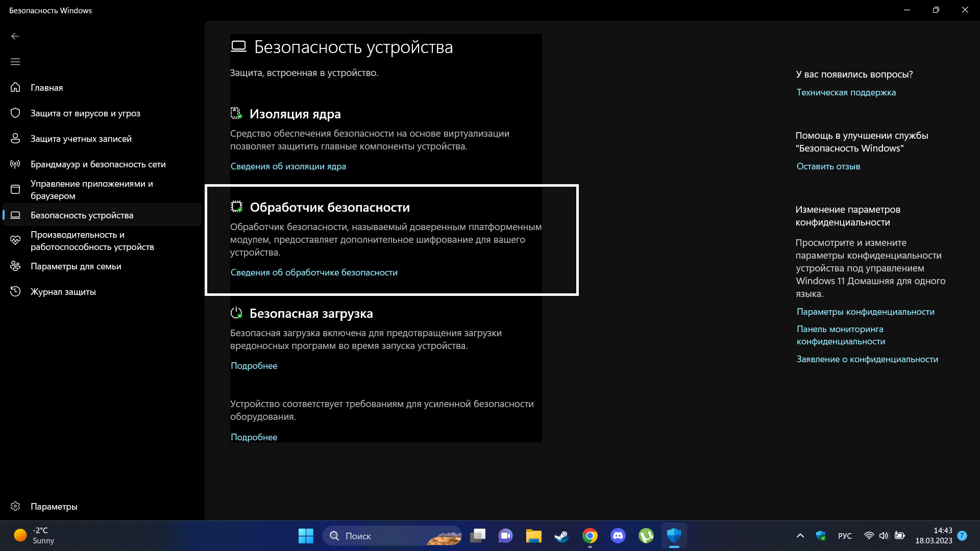This screenshot has height=551, width=980.
Task: Click Подробнее under hardware security requirements
Action: 254,437
